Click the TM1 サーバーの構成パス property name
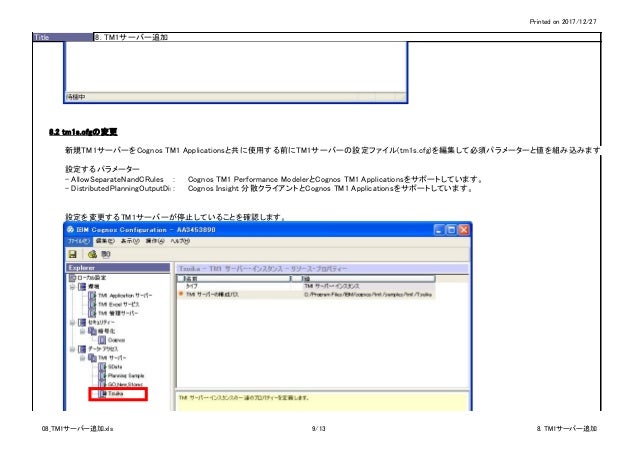Screen dimensions: 638x451 pyautogui.click(x=212, y=294)
